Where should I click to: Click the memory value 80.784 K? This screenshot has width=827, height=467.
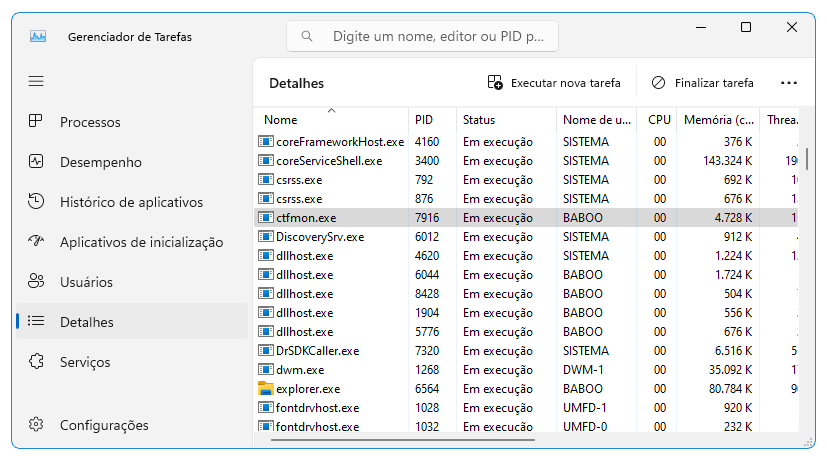(x=730, y=389)
